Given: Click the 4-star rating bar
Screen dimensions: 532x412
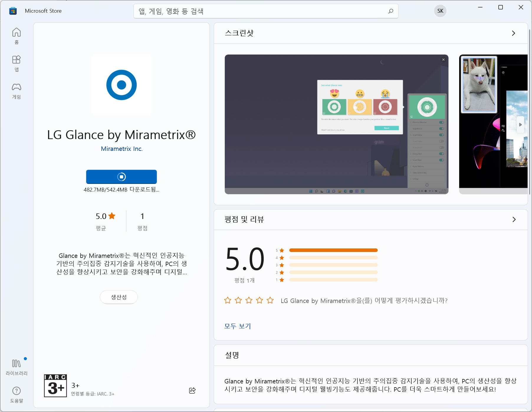Looking at the screenshot, I should coord(334,258).
